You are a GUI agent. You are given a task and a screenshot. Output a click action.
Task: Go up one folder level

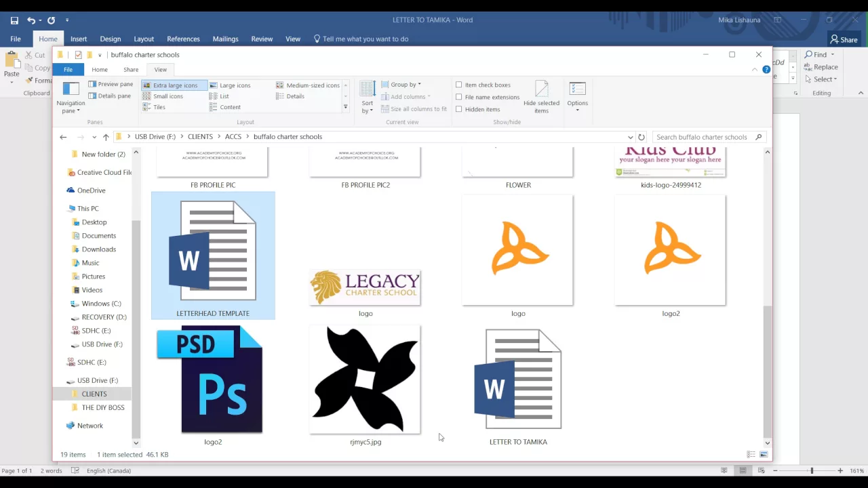[106, 137]
